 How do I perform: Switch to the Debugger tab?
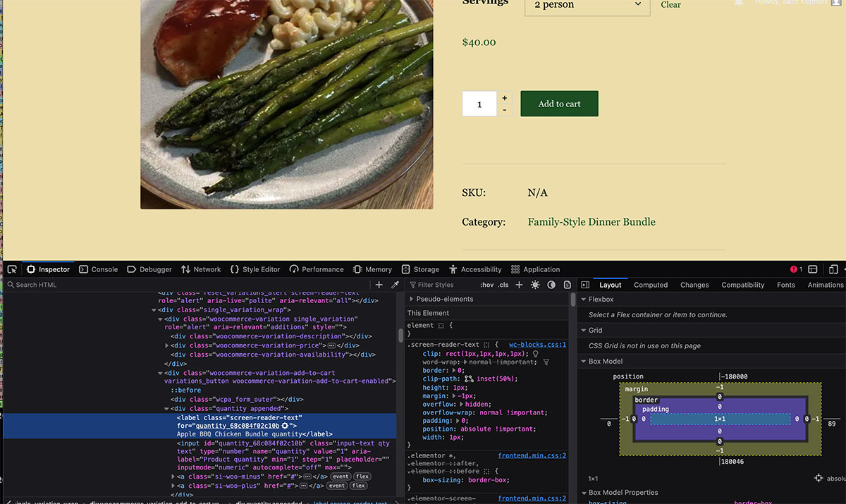[149, 269]
